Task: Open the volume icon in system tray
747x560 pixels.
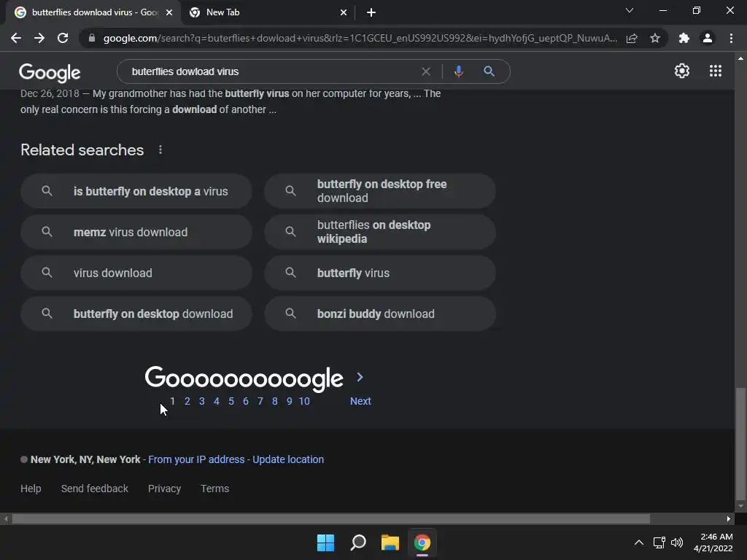Action: (x=676, y=542)
